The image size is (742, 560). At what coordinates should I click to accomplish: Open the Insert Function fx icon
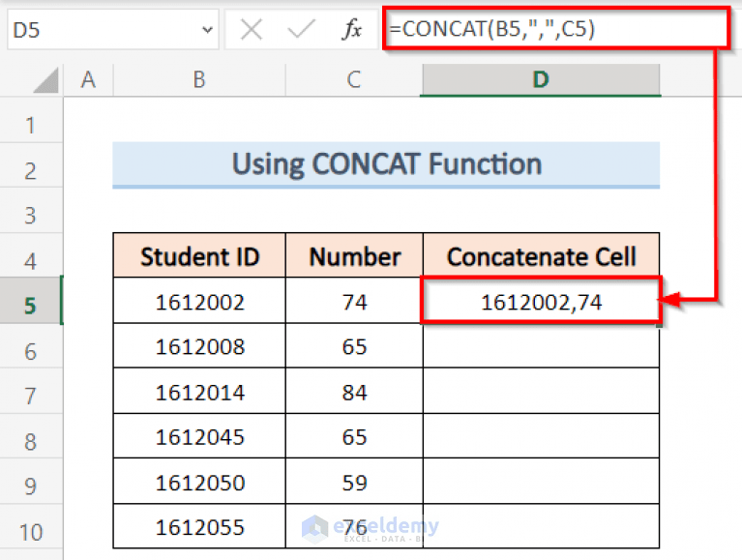click(x=351, y=29)
